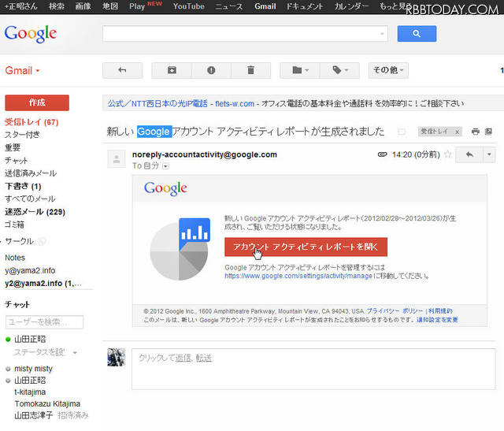The width and height of the screenshot is (504, 431).
Task: Open the Notes label
Action: (15, 258)
